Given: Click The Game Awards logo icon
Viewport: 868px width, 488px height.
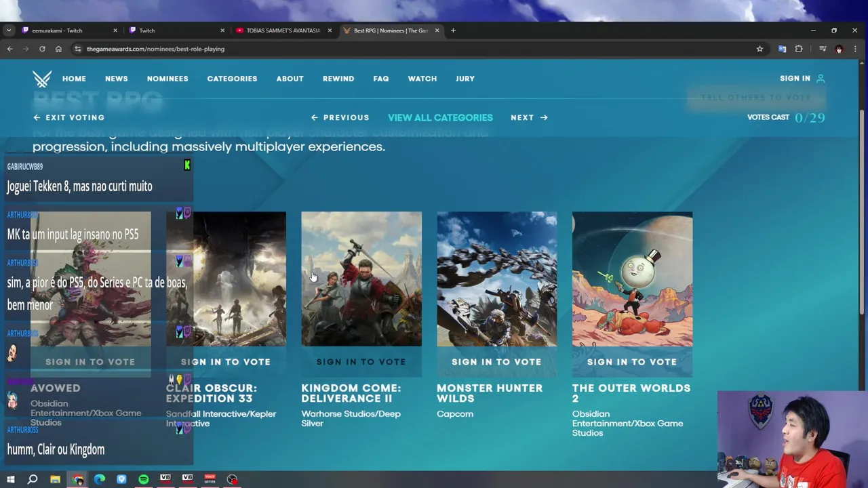Looking at the screenshot, I should click(42, 79).
